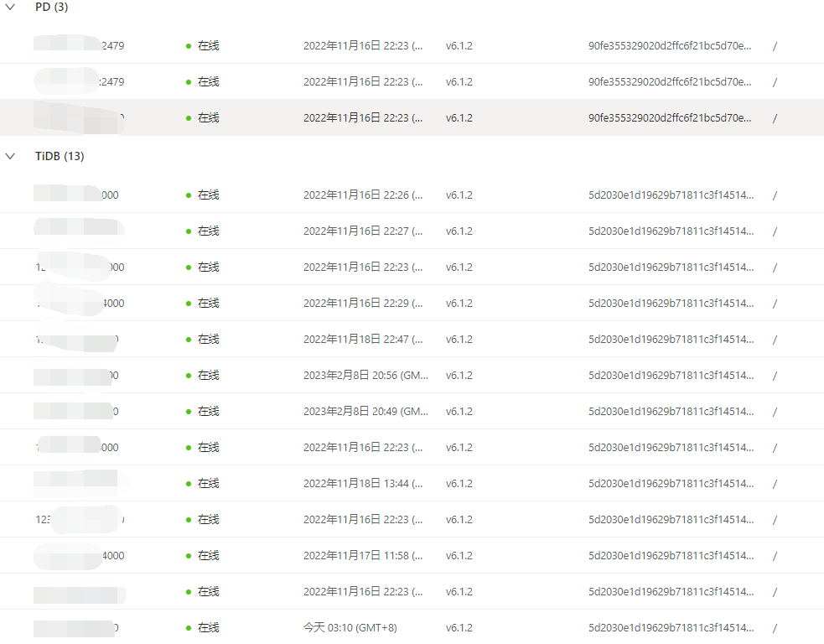Select start time 2022年11月16日 22:26
Screen dimensions: 824x644
tap(363, 195)
